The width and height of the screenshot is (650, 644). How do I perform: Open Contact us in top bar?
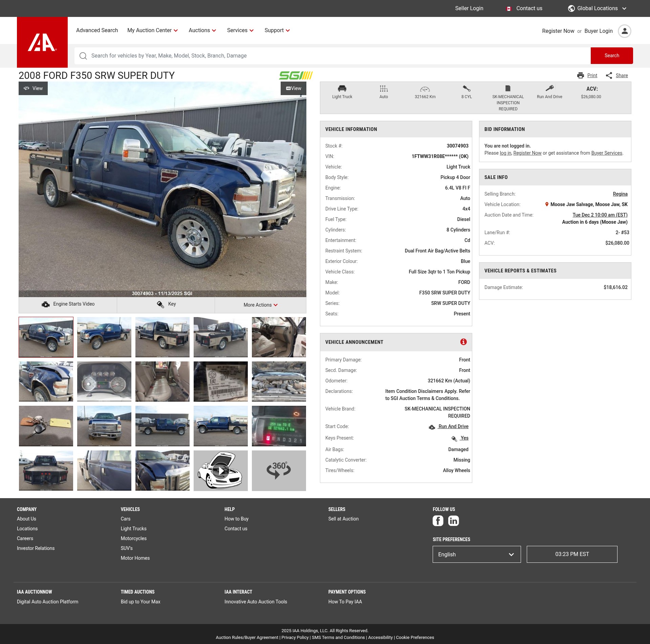(529, 8)
